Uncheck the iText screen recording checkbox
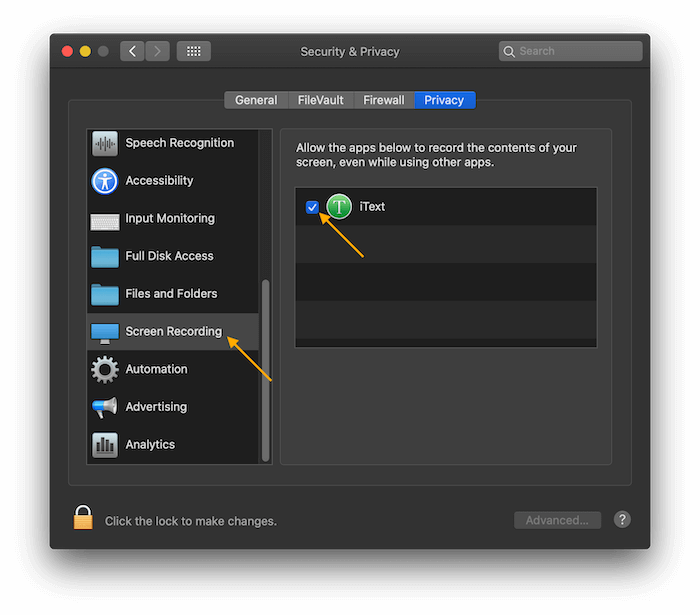This screenshot has width=700, height=615. point(312,207)
